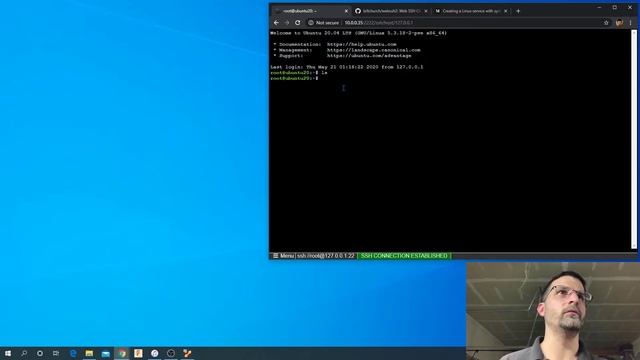The width and height of the screenshot is (640, 360).
Task: Open Chrome three-dot menu
Action: (x=631, y=23)
